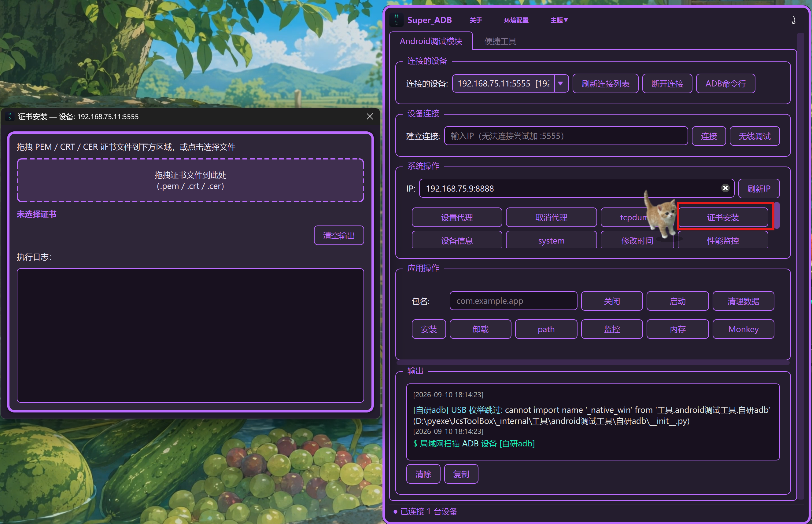Click the 清理数据 button
This screenshot has height=524, width=812.
(743, 301)
